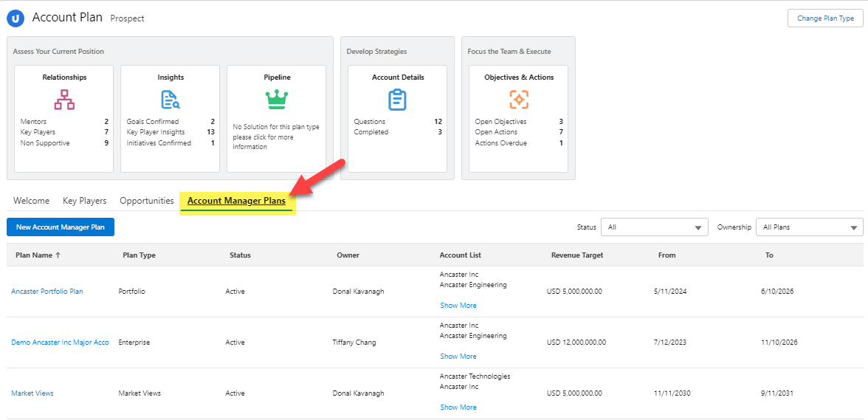Open the Insights document search icon
The width and height of the screenshot is (868, 420).
(x=170, y=99)
